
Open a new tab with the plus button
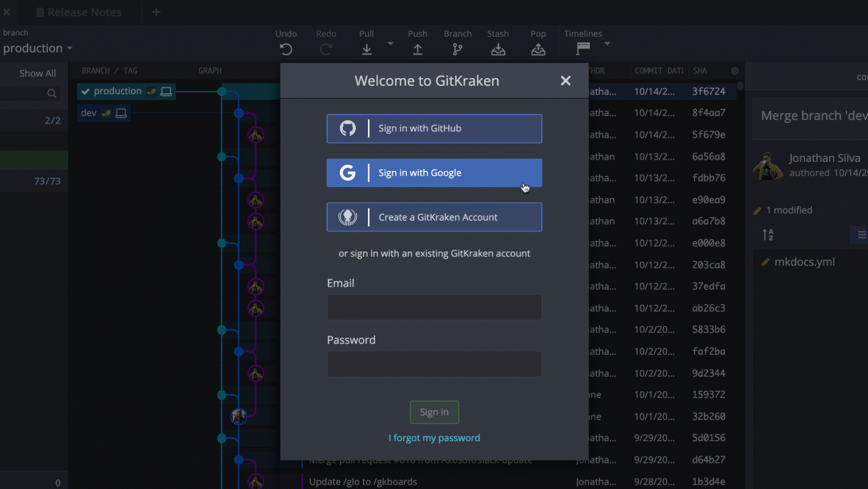tap(156, 12)
